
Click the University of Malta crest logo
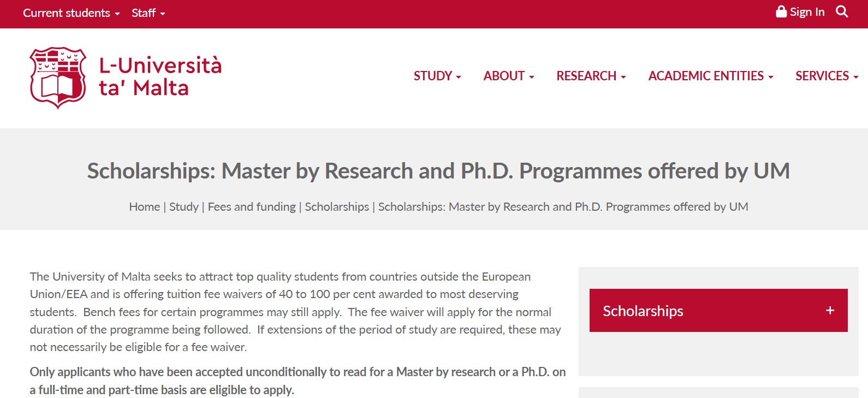point(58,78)
